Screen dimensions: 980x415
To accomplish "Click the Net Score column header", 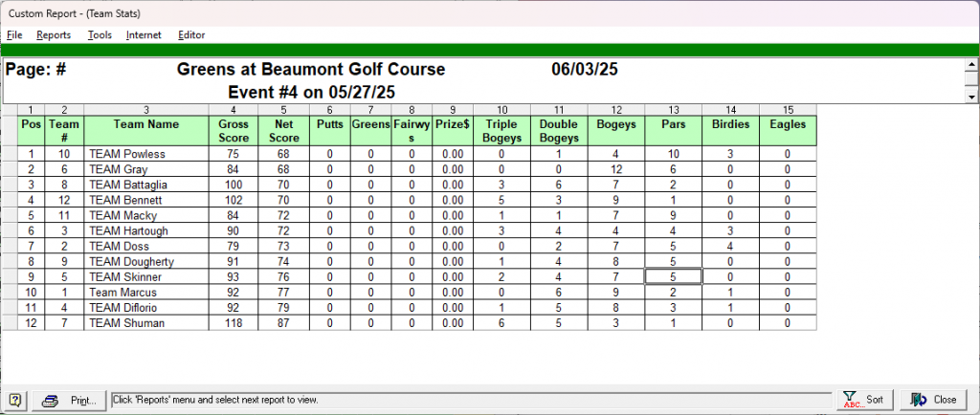I will click(x=283, y=130).
